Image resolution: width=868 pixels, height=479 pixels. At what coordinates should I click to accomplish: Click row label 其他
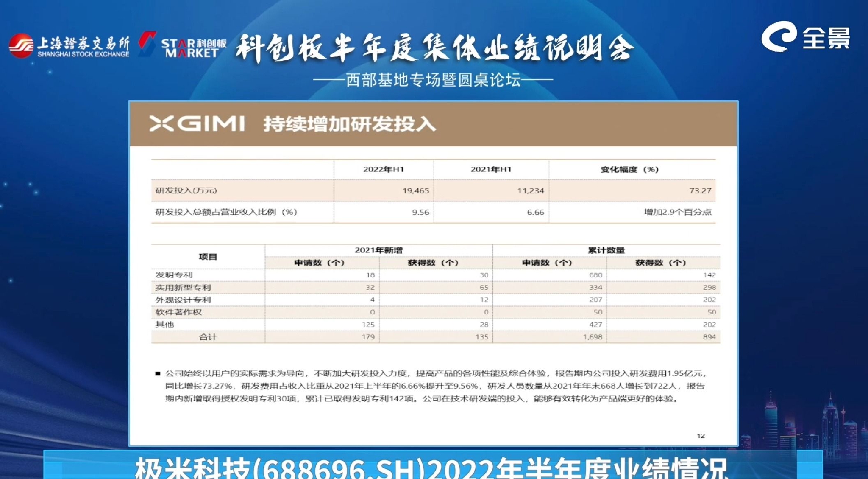pyautogui.click(x=164, y=325)
